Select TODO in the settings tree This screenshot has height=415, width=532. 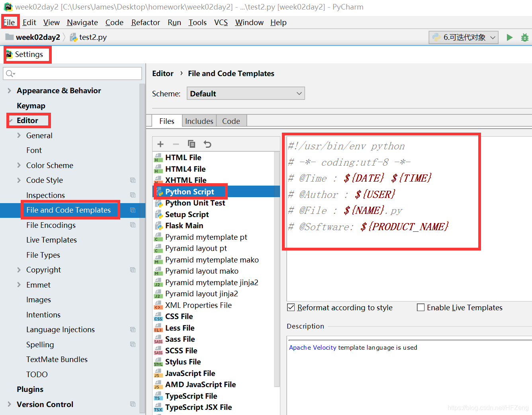coord(37,375)
